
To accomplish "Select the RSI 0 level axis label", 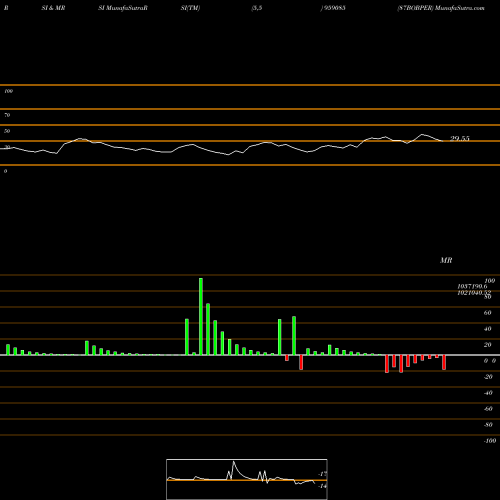I will coord(5,171).
